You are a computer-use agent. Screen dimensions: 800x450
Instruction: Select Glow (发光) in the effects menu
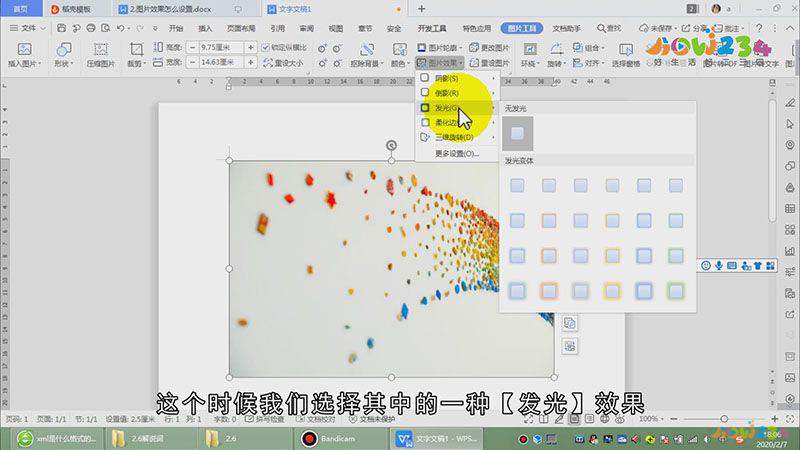457,108
